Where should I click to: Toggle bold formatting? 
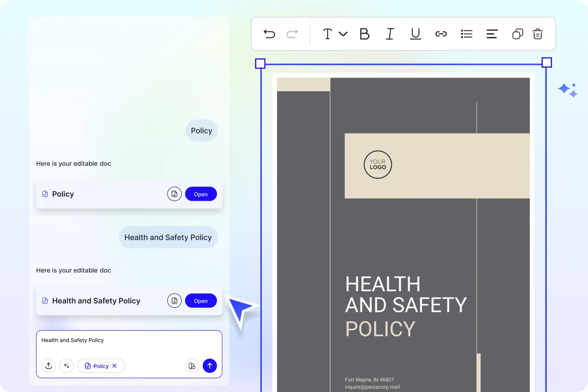[364, 34]
